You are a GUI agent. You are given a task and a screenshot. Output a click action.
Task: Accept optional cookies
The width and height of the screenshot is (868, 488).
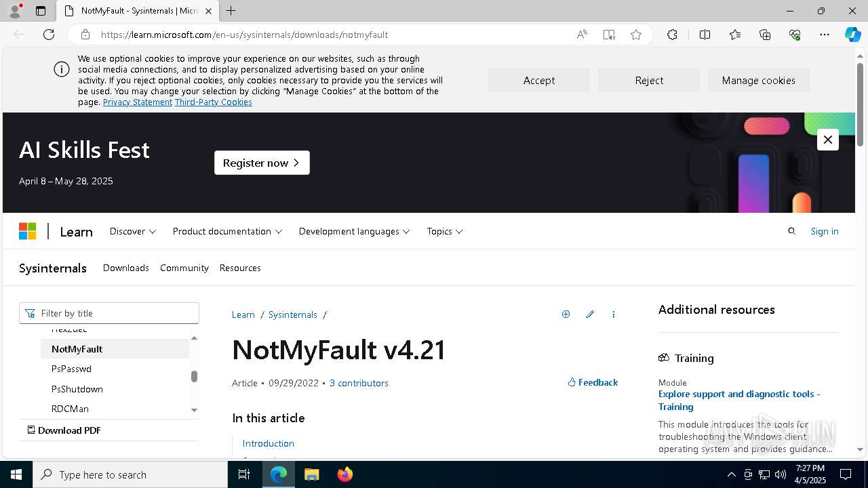pyautogui.click(x=539, y=80)
